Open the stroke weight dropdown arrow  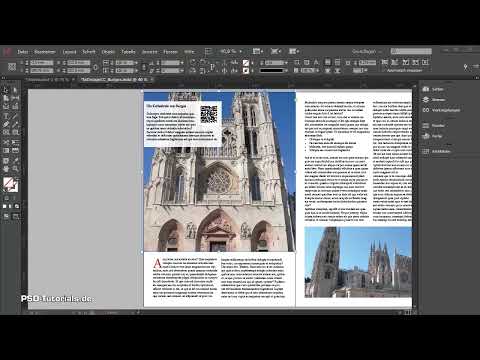click(286, 63)
